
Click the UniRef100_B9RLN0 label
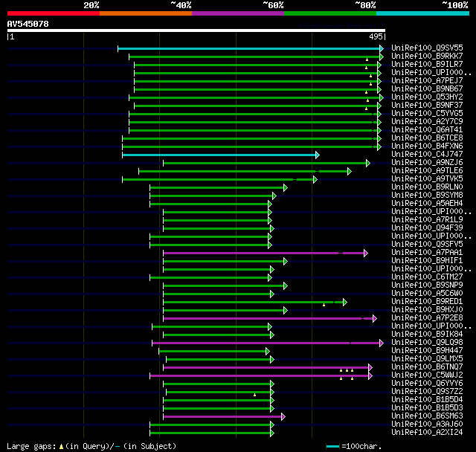pyautogui.click(x=427, y=187)
